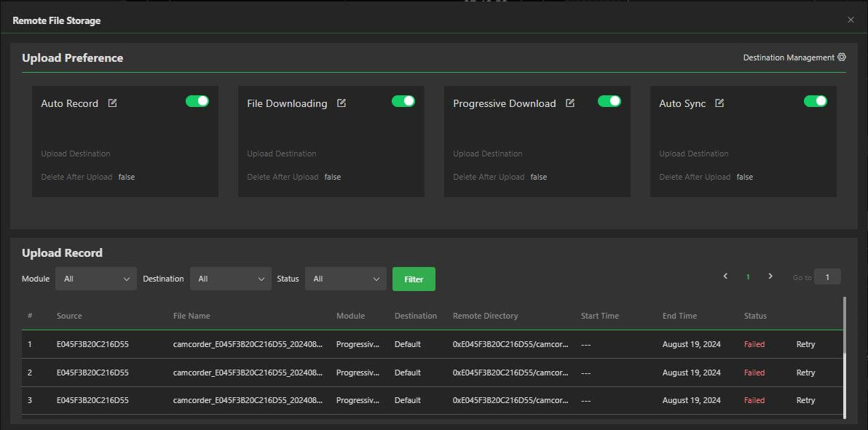Screen dimensions: 868x430
Task: Turn off File Downloading
Action: pos(403,101)
